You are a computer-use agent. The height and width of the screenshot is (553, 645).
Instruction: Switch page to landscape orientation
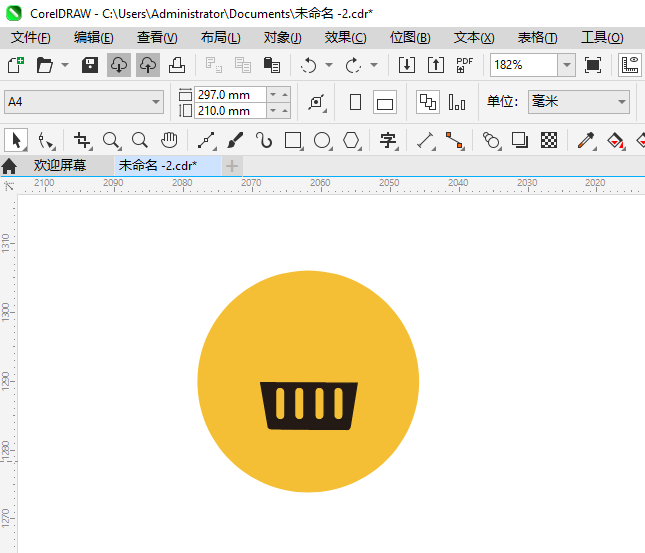click(x=385, y=102)
